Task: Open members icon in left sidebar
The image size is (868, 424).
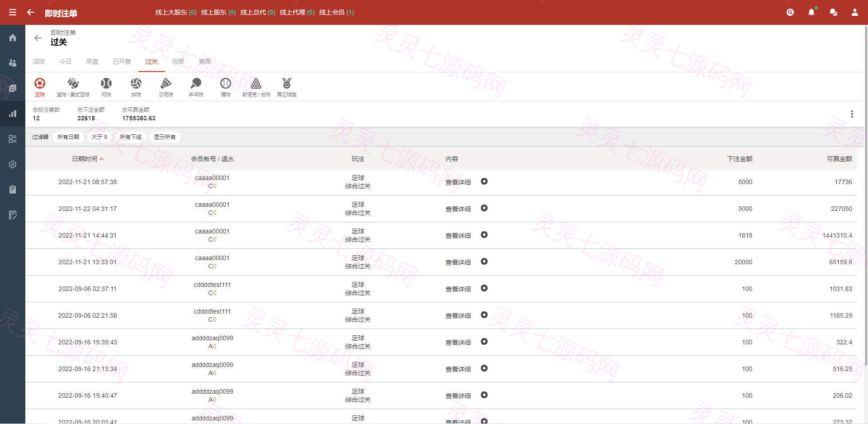Action: [13, 63]
